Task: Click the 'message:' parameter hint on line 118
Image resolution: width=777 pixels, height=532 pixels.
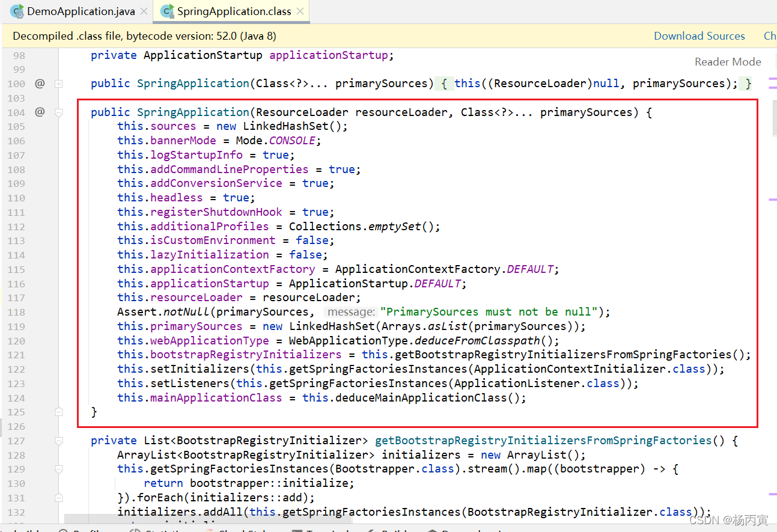Action: [350, 312]
